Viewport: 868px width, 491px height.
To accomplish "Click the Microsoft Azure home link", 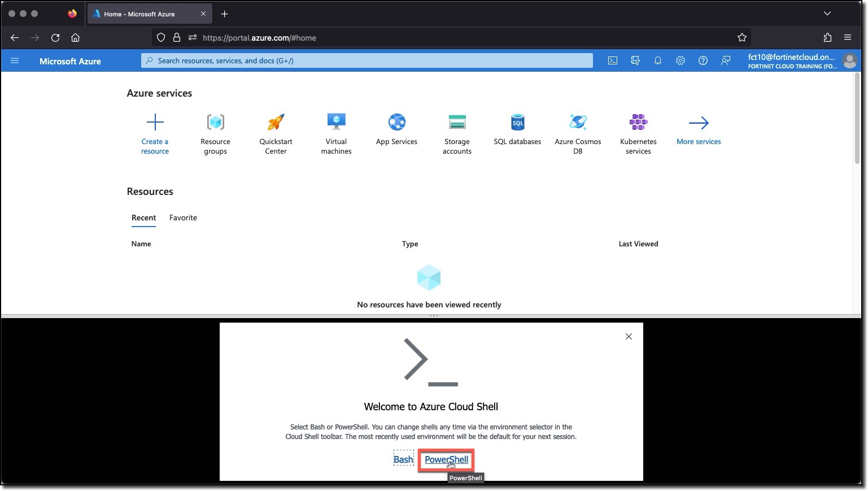I will pyautogui.click(x=70, y=61).
